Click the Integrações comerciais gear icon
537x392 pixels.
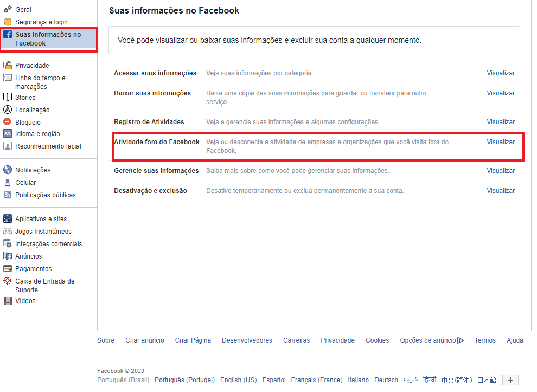pyautogui.click(x=8, y=243)
